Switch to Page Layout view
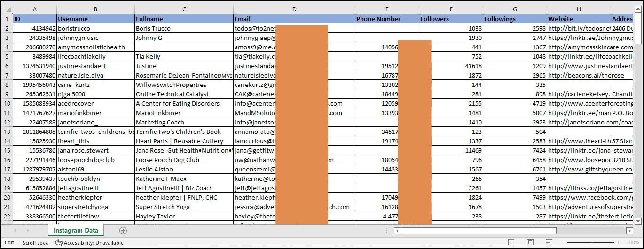Viewport: 644px width, 249px height. [530, 242]
